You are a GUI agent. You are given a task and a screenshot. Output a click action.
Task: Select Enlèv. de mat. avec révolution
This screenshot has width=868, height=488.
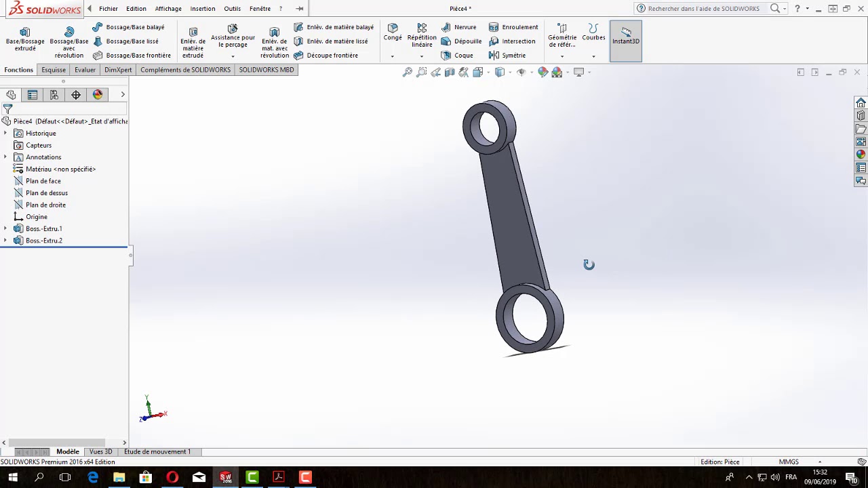(274, 43)
